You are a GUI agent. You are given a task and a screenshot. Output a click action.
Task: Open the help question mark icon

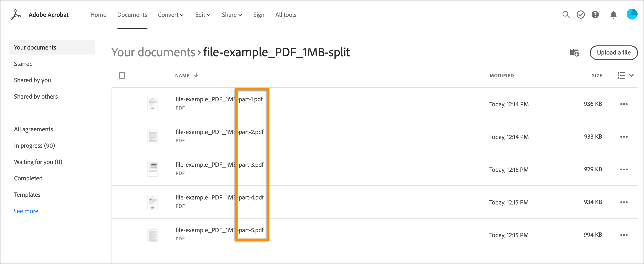point(595,15)
